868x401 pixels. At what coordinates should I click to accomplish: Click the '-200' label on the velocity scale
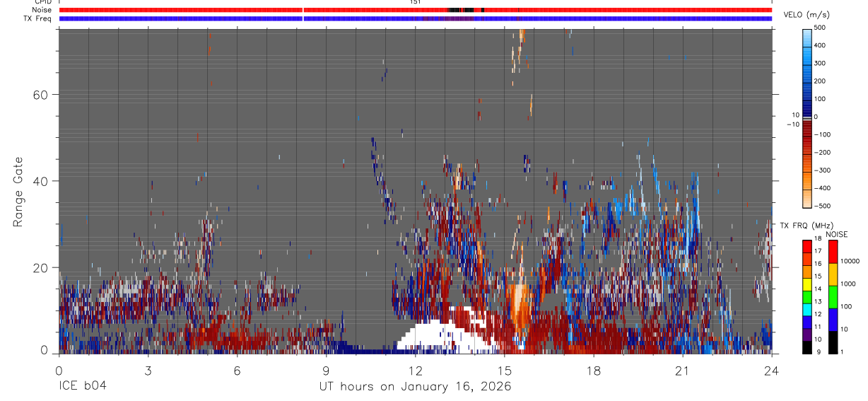821,152
